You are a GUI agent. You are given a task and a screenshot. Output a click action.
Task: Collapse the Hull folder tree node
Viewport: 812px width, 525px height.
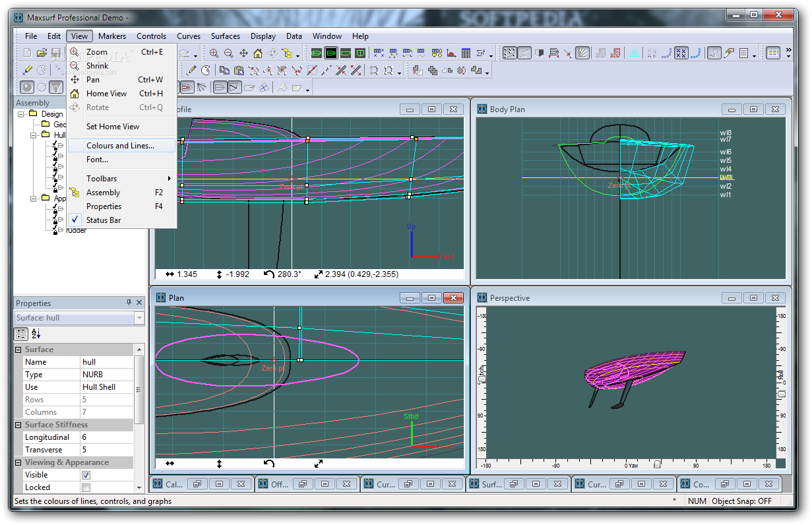33,135
